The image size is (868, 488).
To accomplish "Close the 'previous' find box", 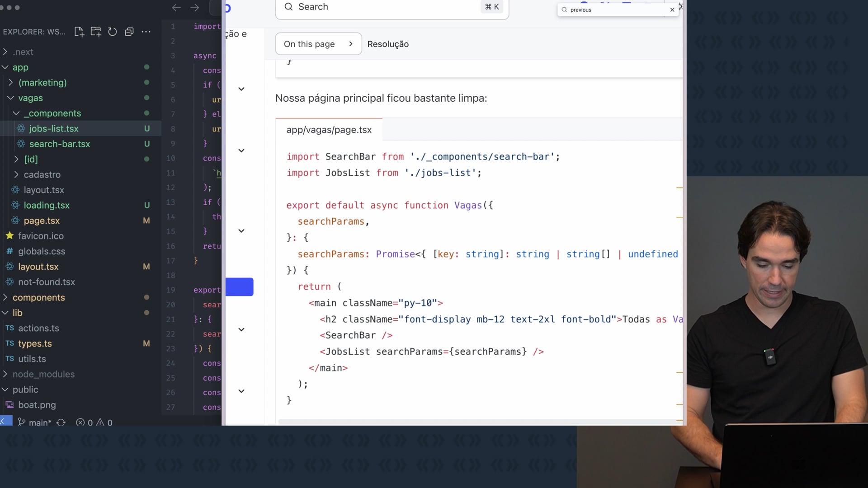I will click(672, 9).
